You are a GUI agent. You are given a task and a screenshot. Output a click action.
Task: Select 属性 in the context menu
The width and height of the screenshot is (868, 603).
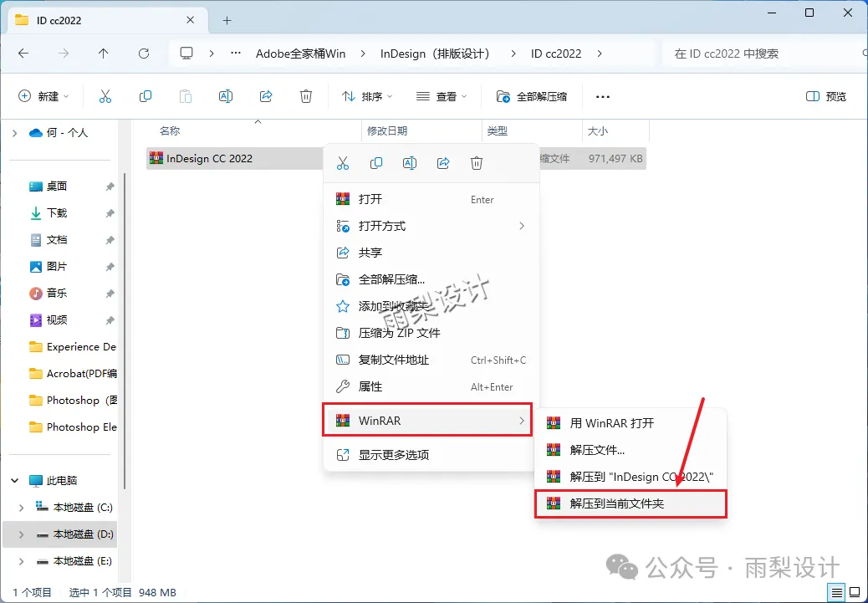click(x=431, y=386)
